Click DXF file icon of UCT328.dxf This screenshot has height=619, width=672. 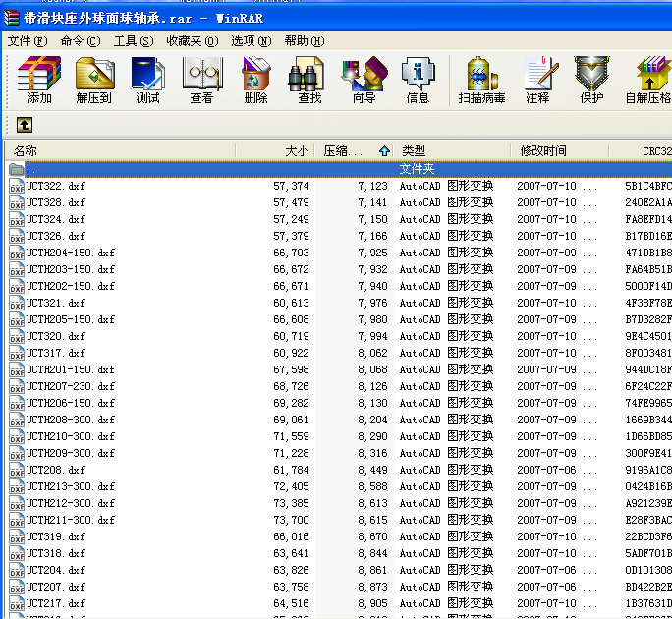pos(17,202)
